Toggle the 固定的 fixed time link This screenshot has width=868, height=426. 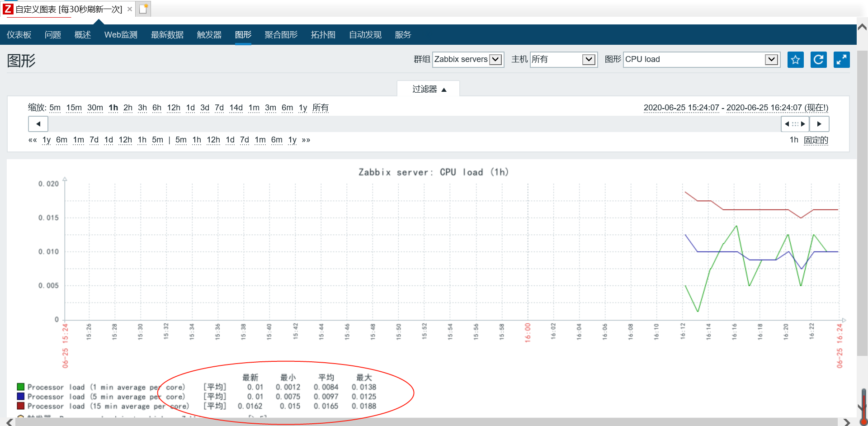coord(816,140)
